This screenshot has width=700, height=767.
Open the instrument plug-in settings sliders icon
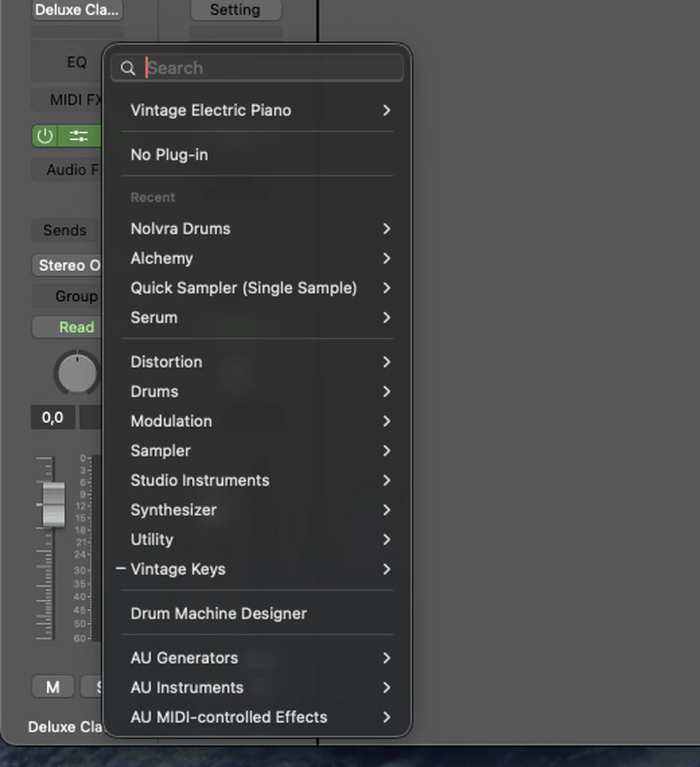click(x=79, y=136)
